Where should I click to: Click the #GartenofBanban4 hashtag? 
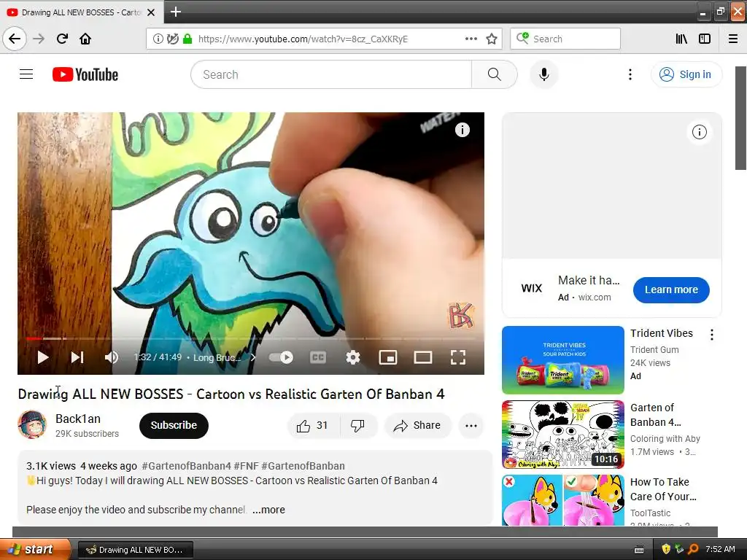pos(186,466)
